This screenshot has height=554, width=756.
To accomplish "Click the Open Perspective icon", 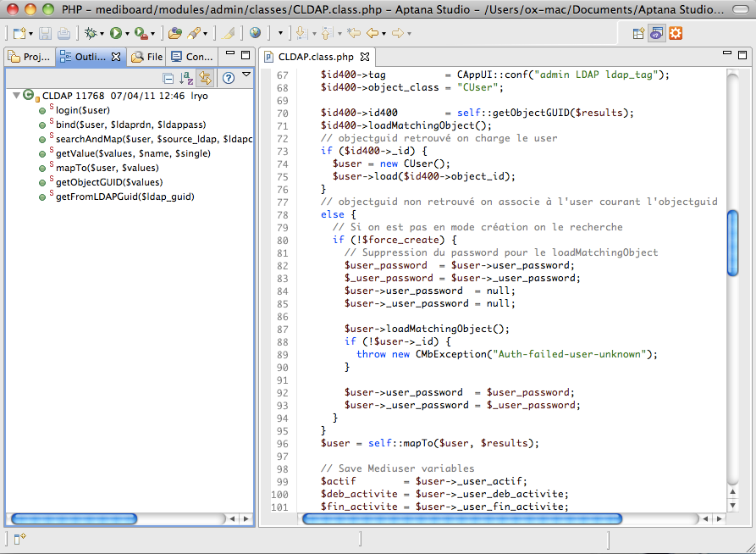I will click(x=638, y=33).
